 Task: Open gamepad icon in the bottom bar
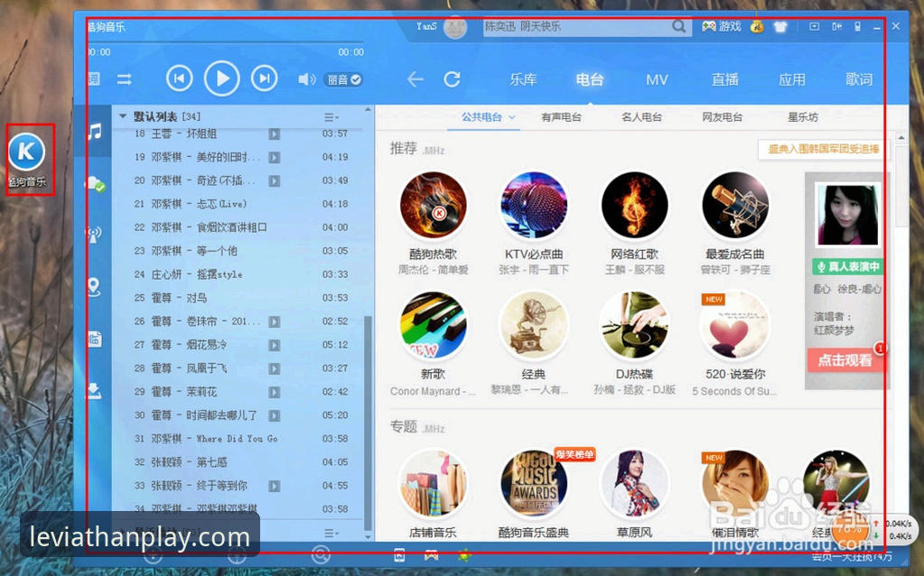(432, 555)
